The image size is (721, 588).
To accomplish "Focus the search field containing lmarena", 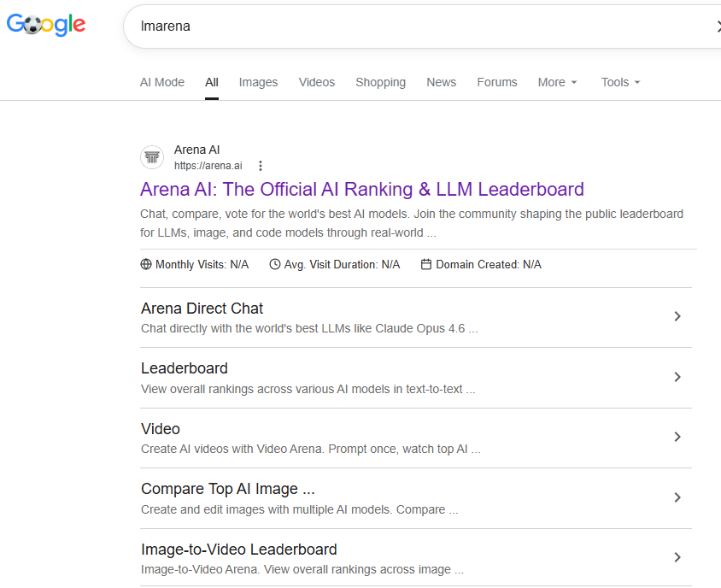I will 422,26.
